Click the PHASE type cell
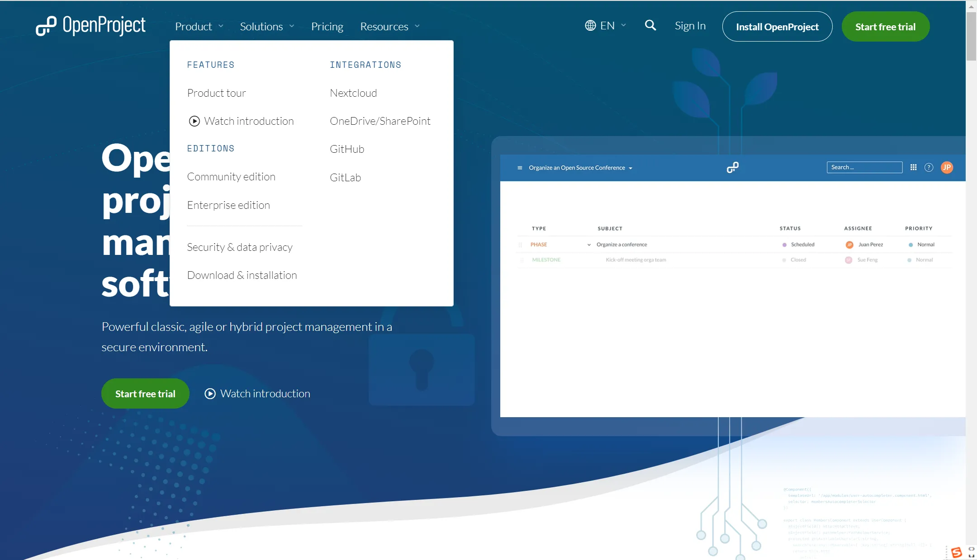Image resolution: width=977 pixels, height=560 pixels. tap(539, 245)
